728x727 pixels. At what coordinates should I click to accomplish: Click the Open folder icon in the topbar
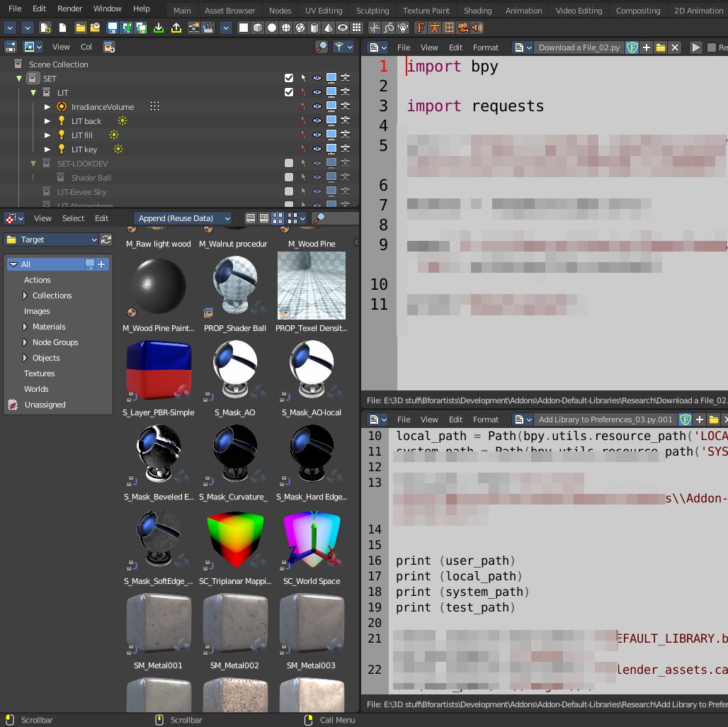point(80,28)
